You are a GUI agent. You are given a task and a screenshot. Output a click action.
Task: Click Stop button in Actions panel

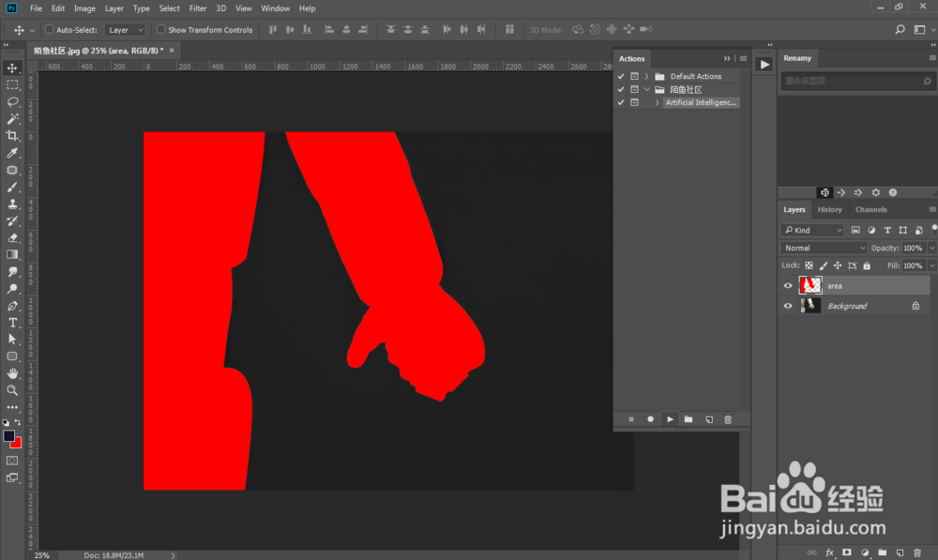631,419
